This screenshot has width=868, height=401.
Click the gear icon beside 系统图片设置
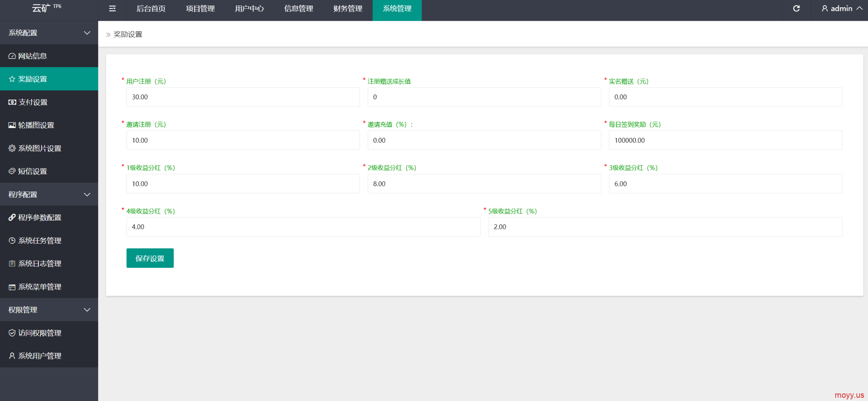(12, 148)
